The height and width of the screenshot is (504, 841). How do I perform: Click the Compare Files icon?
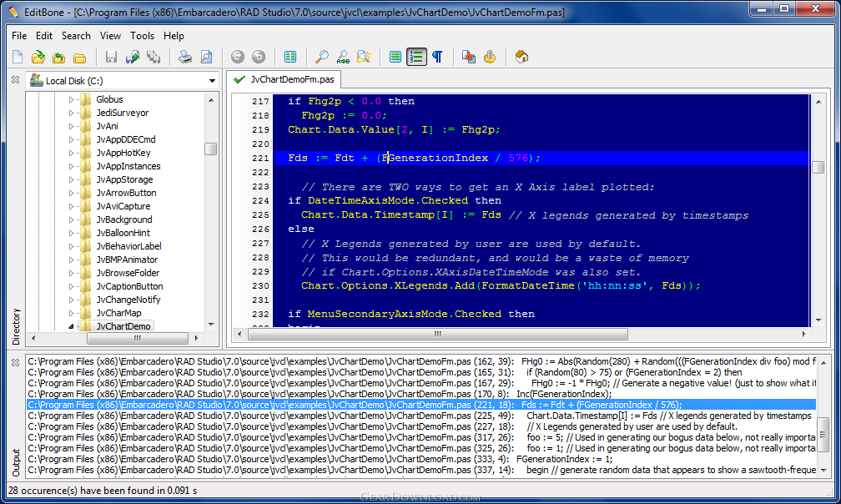[x=469, y=57]
